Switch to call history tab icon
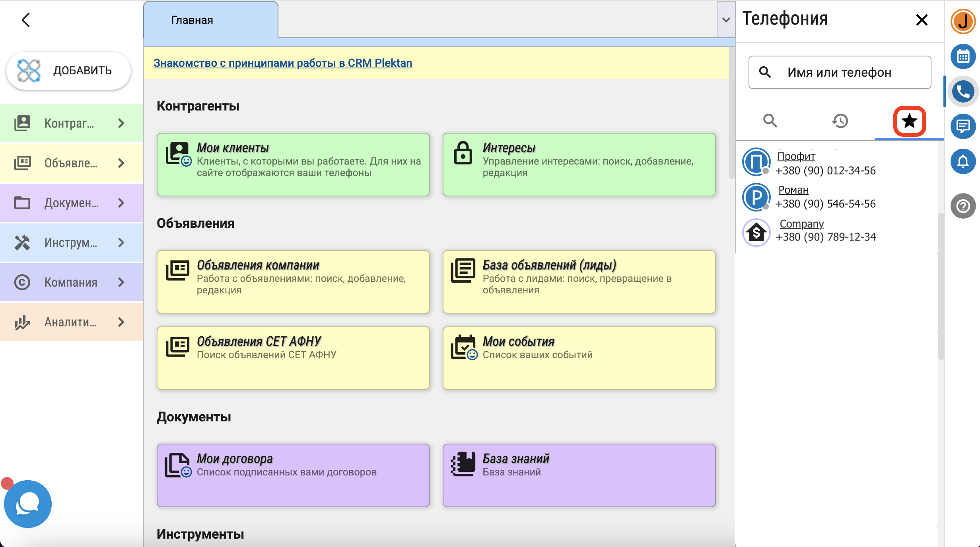 [840, 121]
